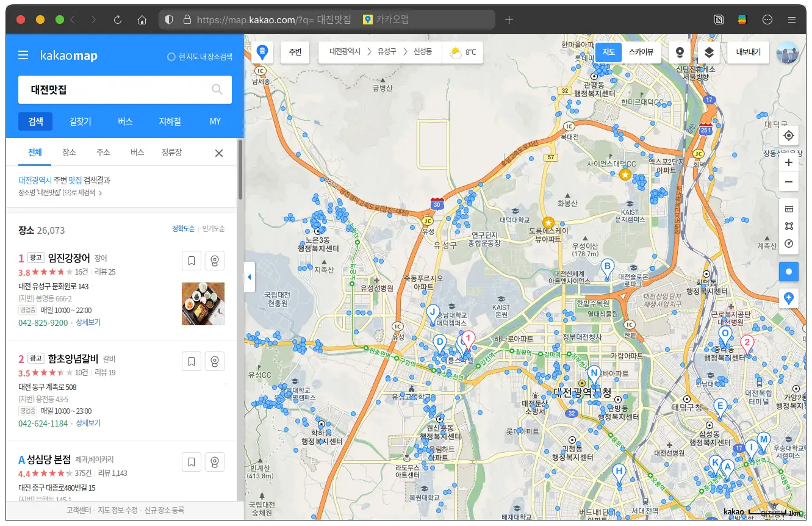The image size is (812, 526).
Task: Click the search magnifier icon
Action: tap(217, 90)
